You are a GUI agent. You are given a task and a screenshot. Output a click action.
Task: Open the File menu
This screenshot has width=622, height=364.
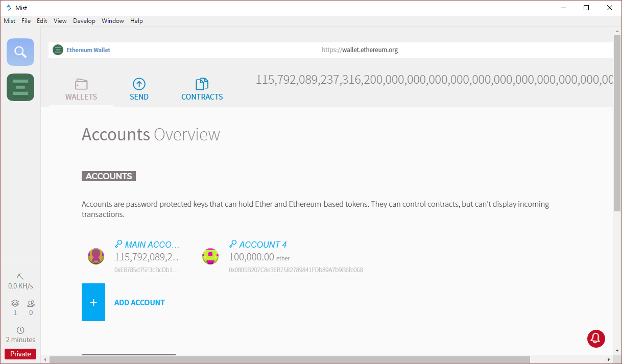point(26,21)
